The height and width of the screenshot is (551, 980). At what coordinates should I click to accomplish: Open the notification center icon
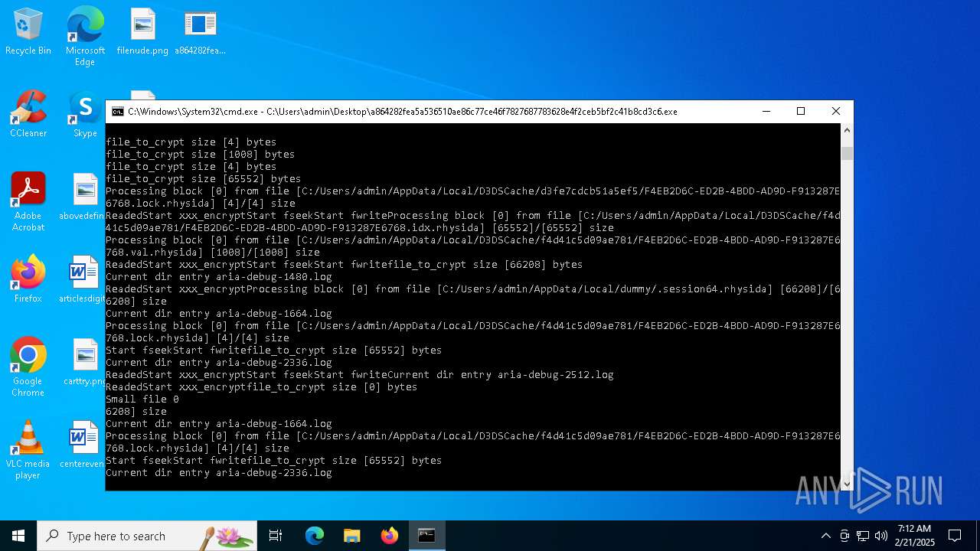coord(955,536)
